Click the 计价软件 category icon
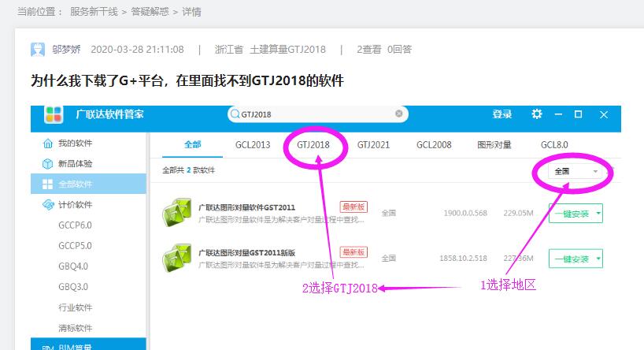 pyautogui.click(x=48, y=204)
